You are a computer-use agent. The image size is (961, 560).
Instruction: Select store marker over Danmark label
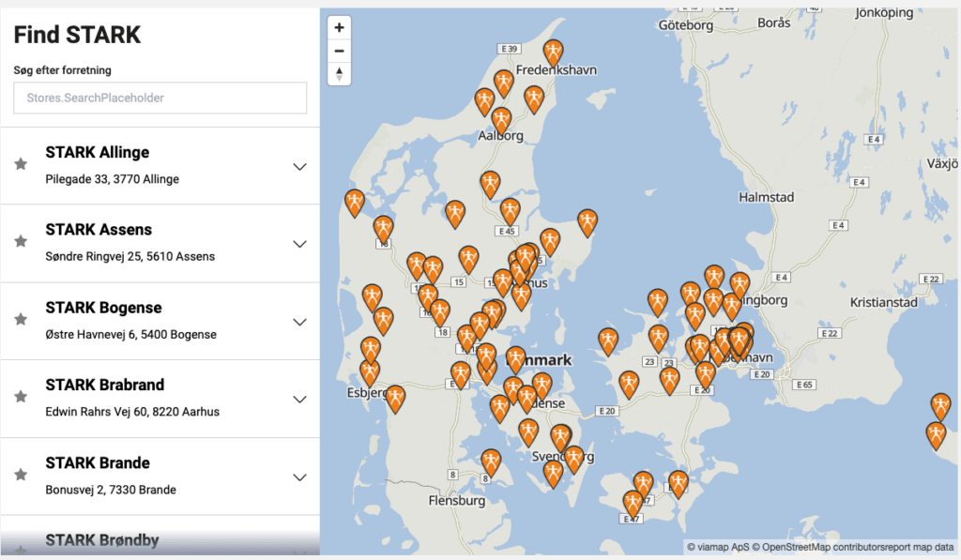515,359
